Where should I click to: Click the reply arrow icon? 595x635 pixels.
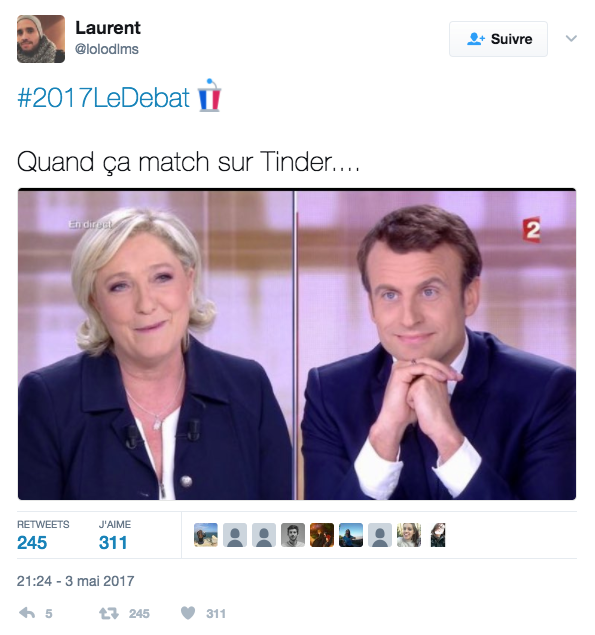click(x=27, y=613)
